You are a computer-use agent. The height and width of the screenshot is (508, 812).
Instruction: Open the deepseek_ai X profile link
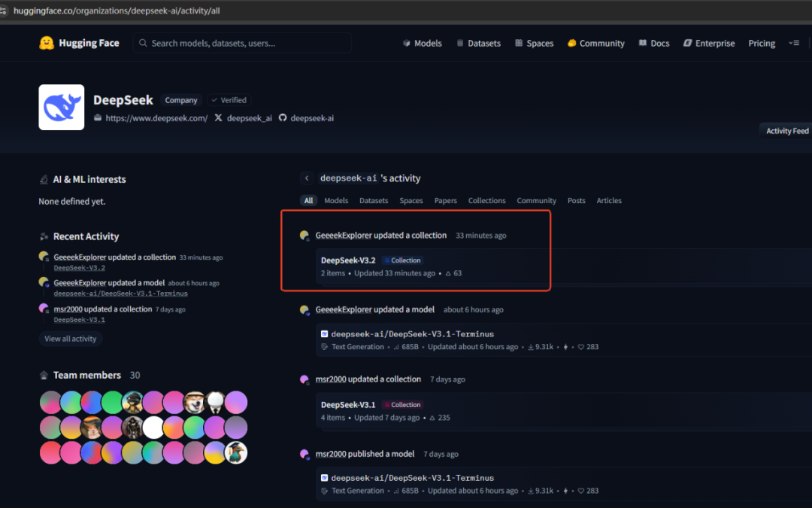click(x=249, y=118)
